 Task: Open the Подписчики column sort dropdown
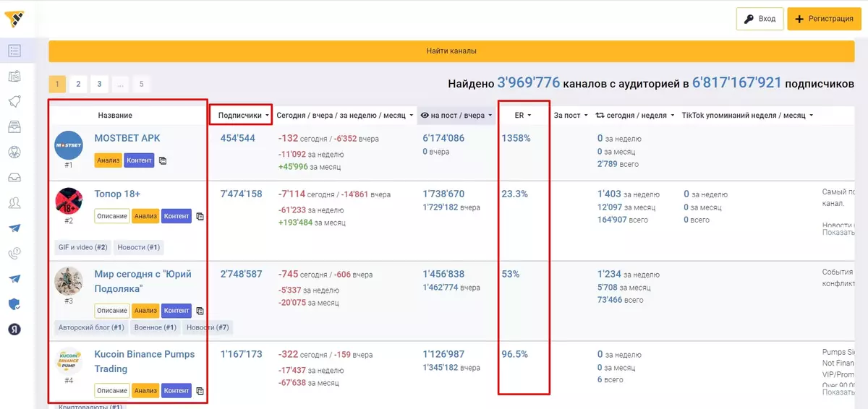click(x=243, y=115)
